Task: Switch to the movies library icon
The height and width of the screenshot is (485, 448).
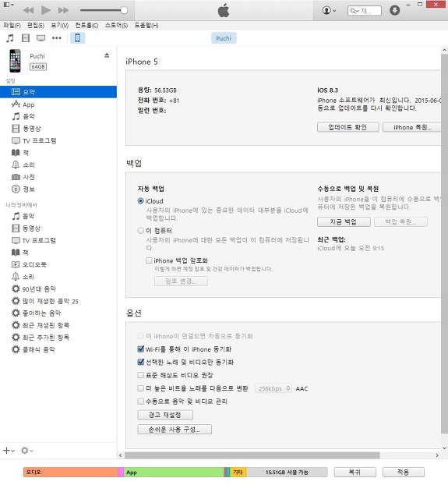Action: pyautogui.click(x=26, y=38)
